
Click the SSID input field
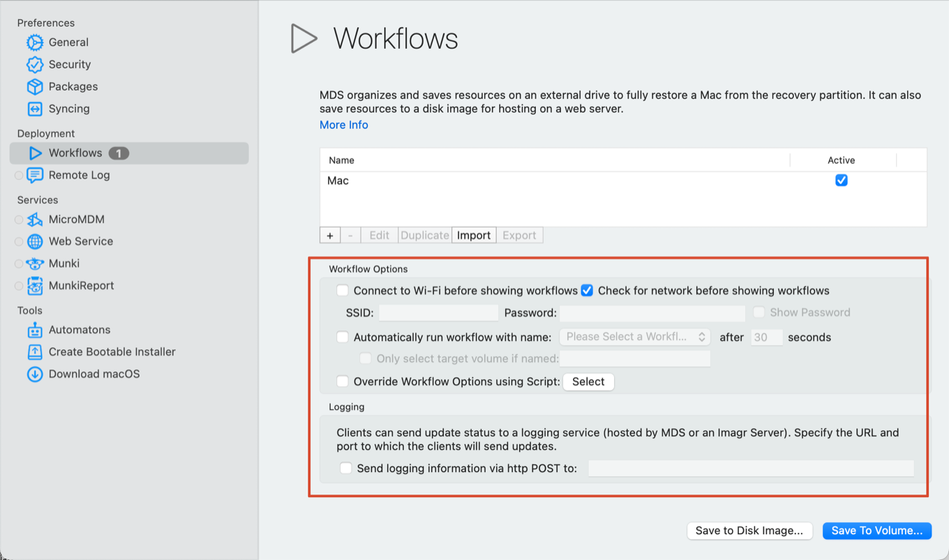point(438,313)
